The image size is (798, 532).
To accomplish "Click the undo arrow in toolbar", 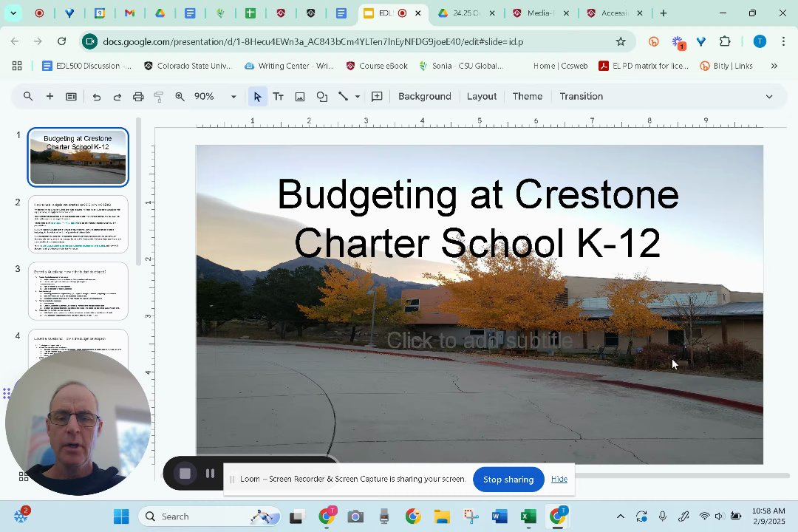I will pyautogui.click(x=97, y=97).
